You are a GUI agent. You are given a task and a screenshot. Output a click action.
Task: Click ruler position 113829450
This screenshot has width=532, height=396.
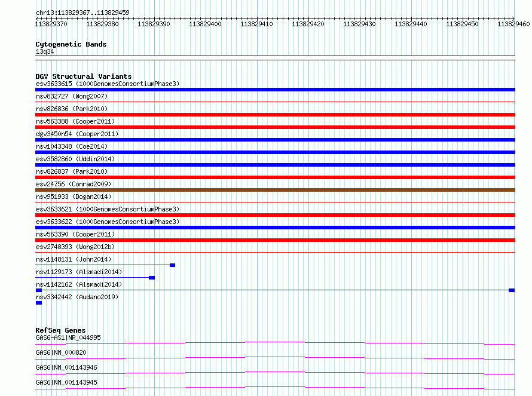point(462,24)
